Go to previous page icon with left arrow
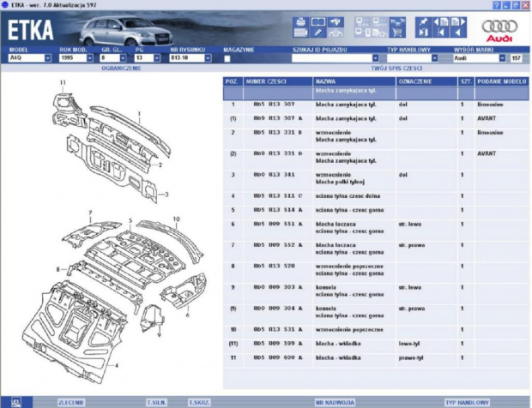The height and width of the screenshot is (408, 532). pyautogui.click(x=441, y=22)
